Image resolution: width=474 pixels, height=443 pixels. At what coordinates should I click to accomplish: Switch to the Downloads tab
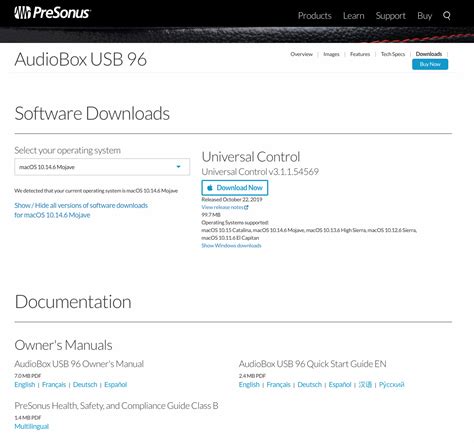tap(429, 54)
